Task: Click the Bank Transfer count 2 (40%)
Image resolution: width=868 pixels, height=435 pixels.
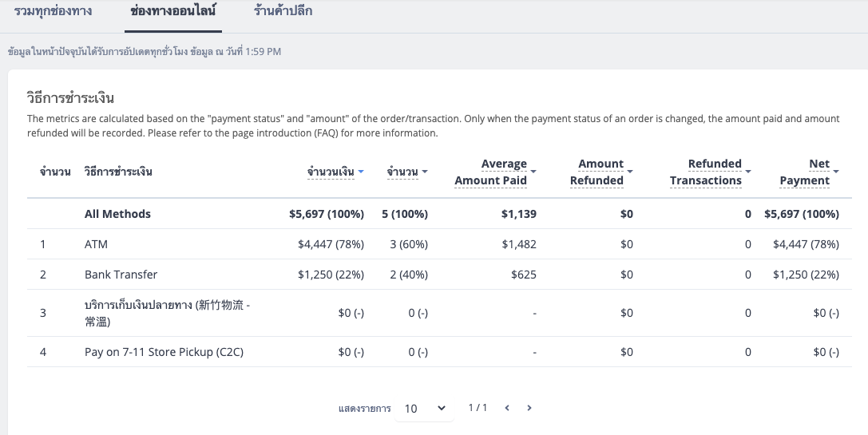Action: tap(409, 275)
